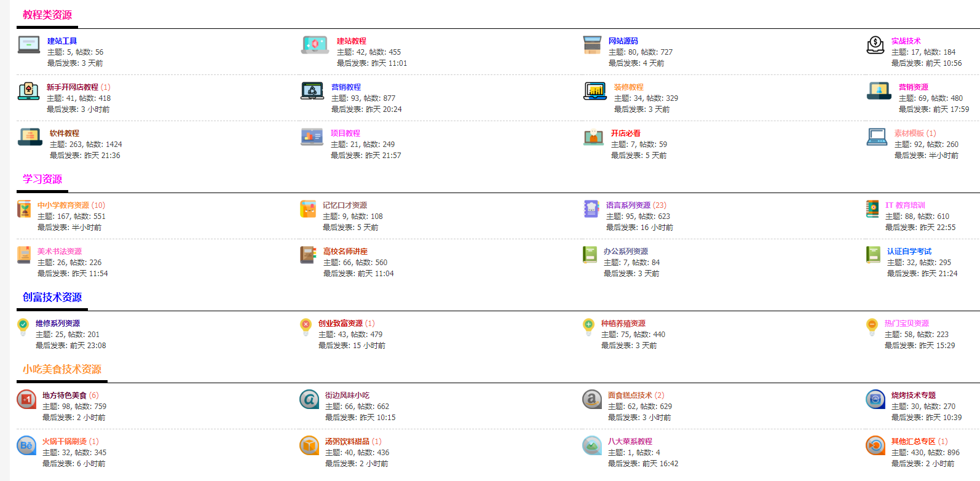The image size is (980, 481).
Task: Click the 八大菜系教程 round icon
Action: (x=592, y=445)
